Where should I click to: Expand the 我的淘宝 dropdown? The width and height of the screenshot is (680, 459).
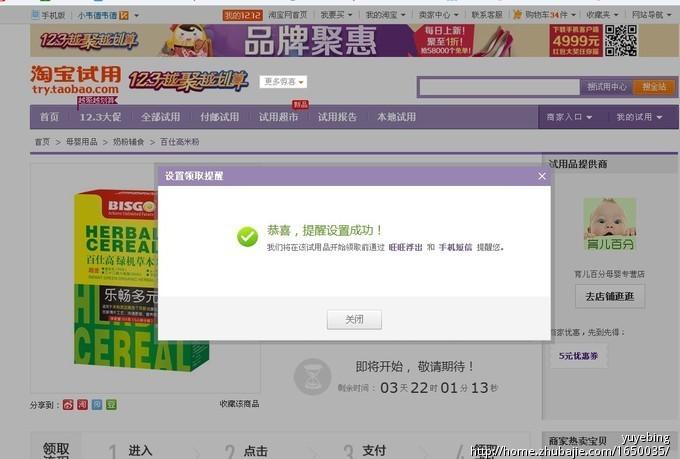(386, 15)
